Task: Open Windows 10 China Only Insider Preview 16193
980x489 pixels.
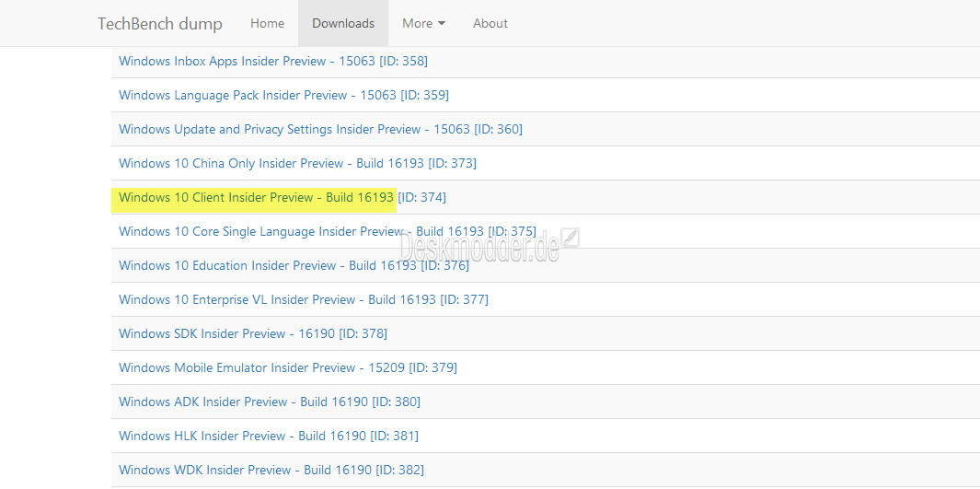Action: click(x=297, y=163)
